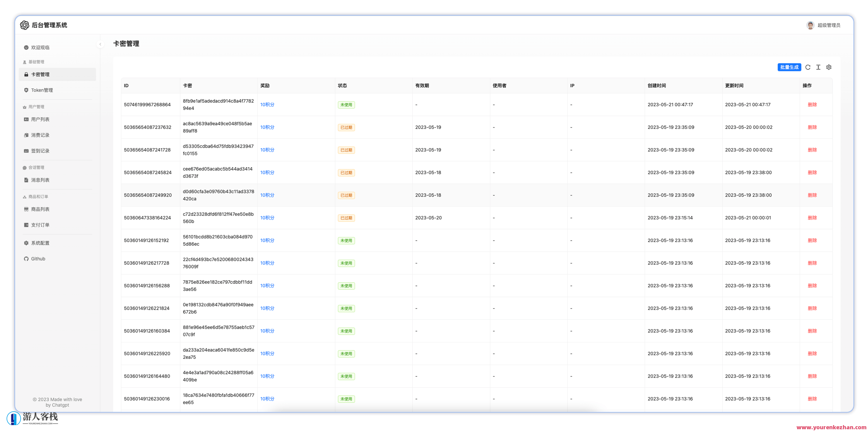
Task: Open the column settings gear icon
Action: tap(829, 67)
